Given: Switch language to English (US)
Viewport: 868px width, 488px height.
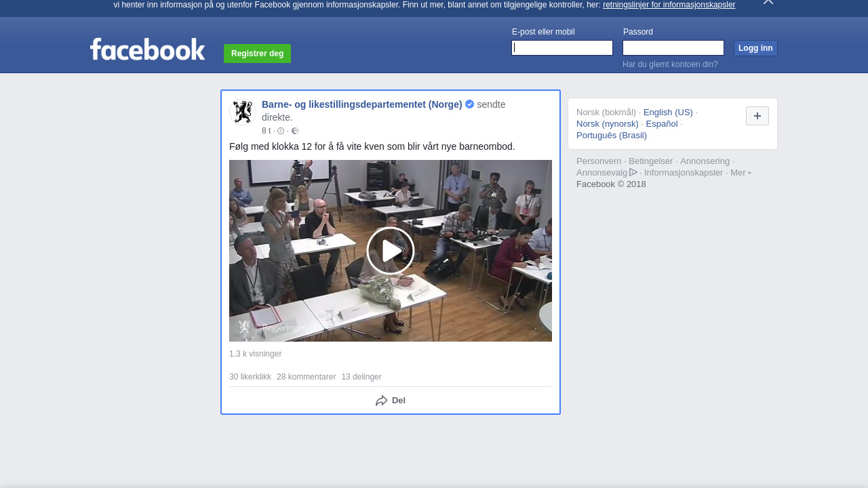Looking at the screenshot, I should pos(668,113).
